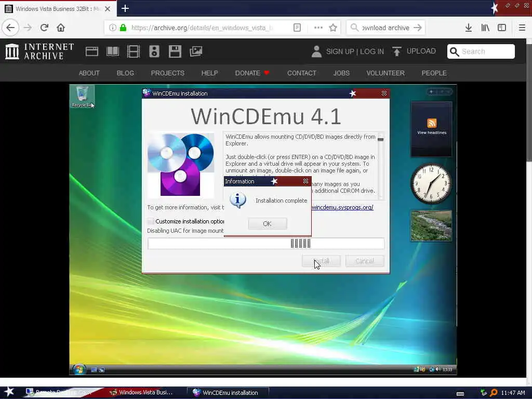Screen dimensions: 532x399
Task: Click the search go arrow button
Action: click(x=418, y=28)
